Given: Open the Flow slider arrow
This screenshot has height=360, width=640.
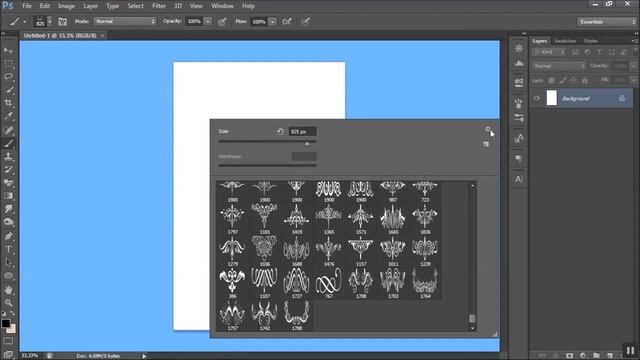Looking at the screenshot, I should click(x=272, y=21).
